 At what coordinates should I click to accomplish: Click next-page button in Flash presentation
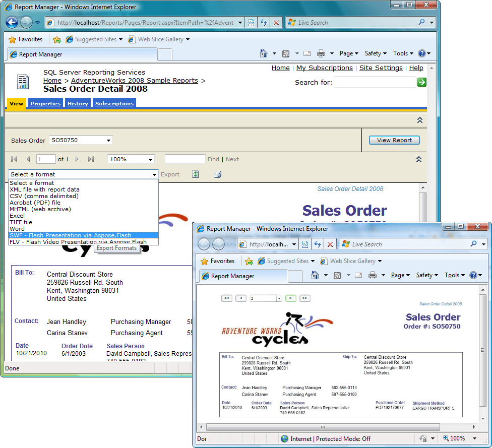pos(290,298)
